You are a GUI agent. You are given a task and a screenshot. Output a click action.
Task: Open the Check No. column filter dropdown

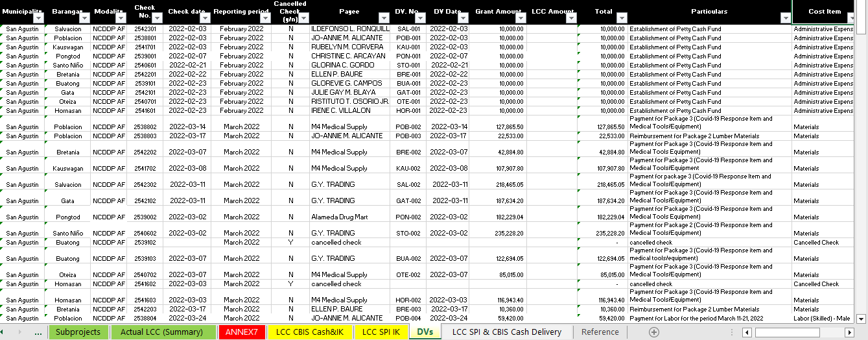tap(158, 19)
